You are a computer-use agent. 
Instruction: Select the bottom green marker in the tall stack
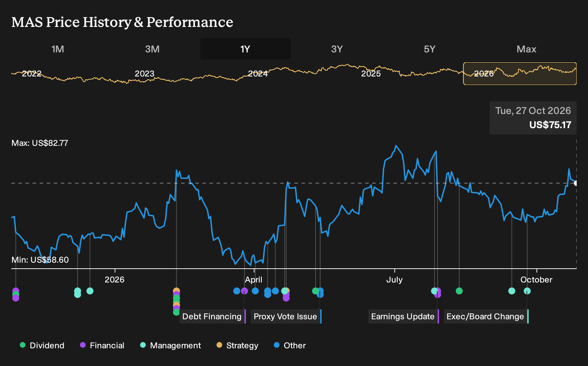(x=176, y=312)
